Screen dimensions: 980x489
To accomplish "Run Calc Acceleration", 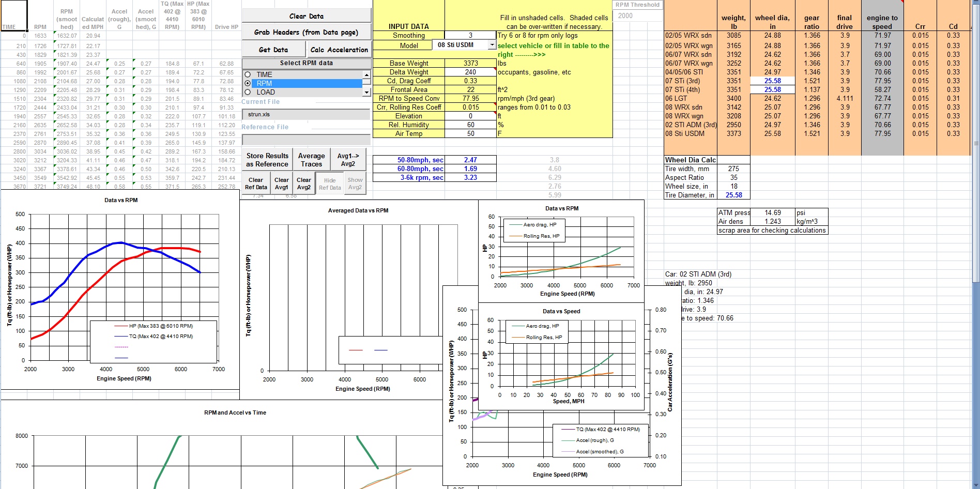I will [339, 50].
